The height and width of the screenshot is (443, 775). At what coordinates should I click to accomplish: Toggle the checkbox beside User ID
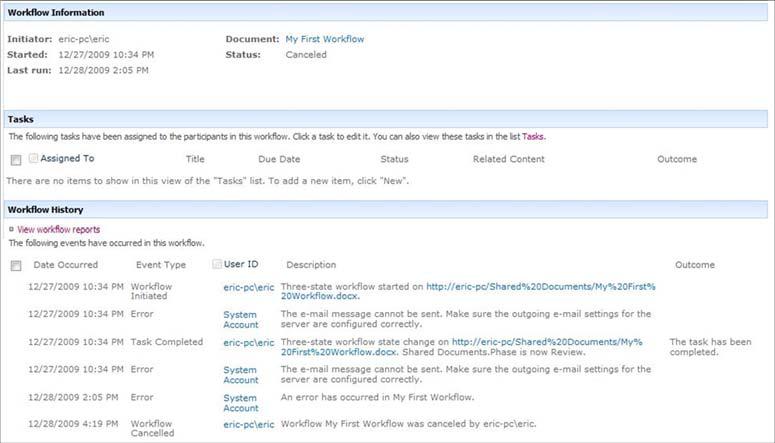[216, 264]
